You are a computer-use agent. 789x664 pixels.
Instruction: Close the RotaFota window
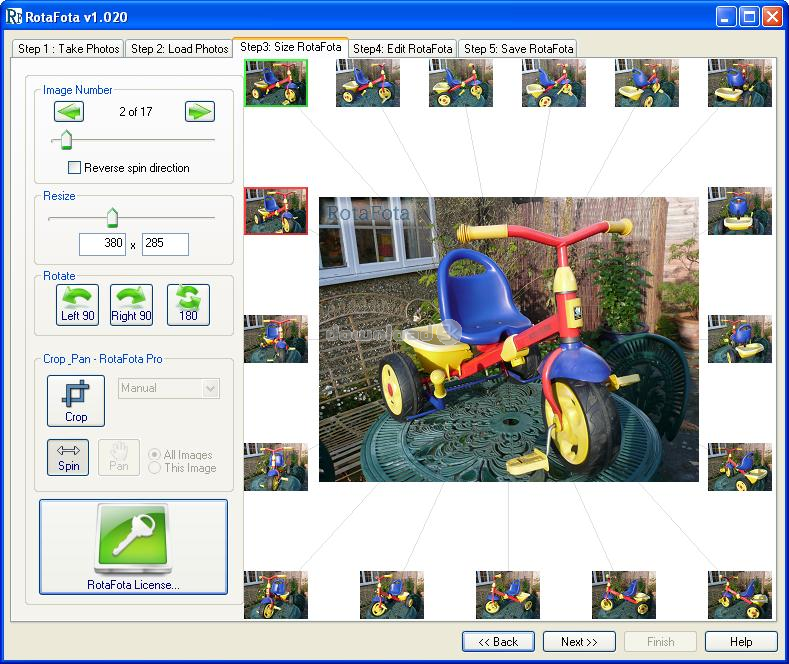(772, 17)
